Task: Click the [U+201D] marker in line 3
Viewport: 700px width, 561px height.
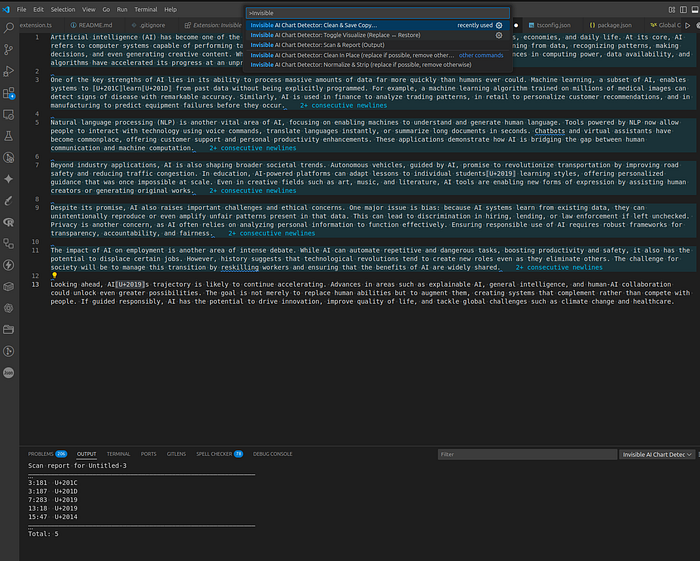Action: coord(157,88)
